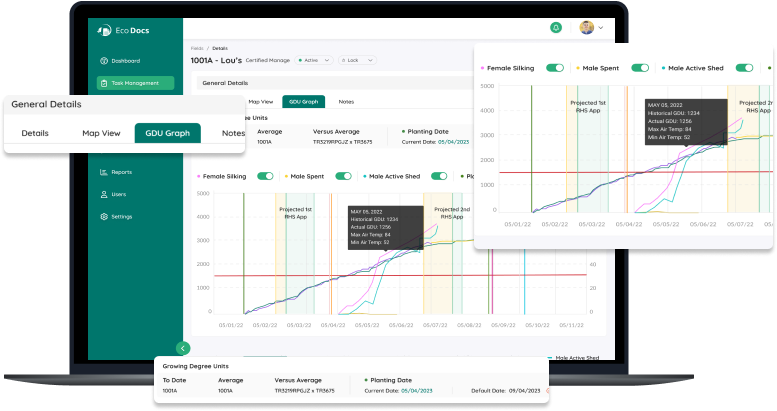Image resolution: width=777 pixels, height=411 pixels.
Task: Select GDU Graph tab on laptop screen
Action: pyautogui.click(x=304, y=102)
